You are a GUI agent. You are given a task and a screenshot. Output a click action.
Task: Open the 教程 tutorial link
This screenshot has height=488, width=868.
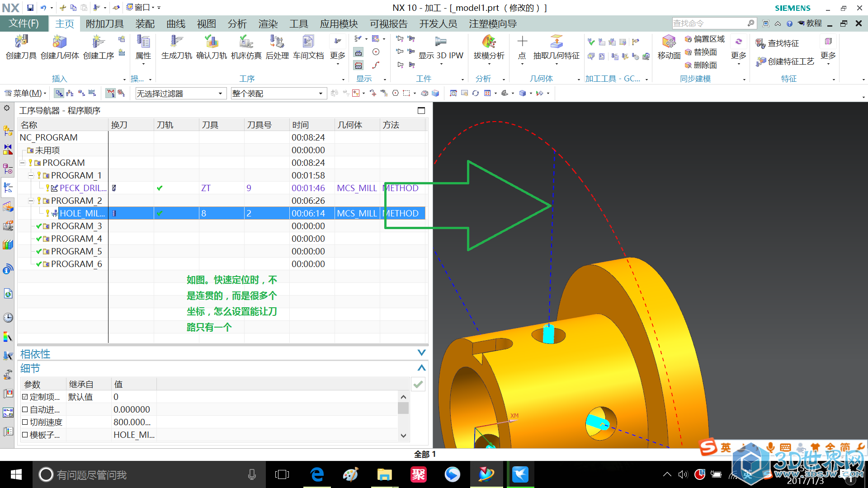pos(810,23)
